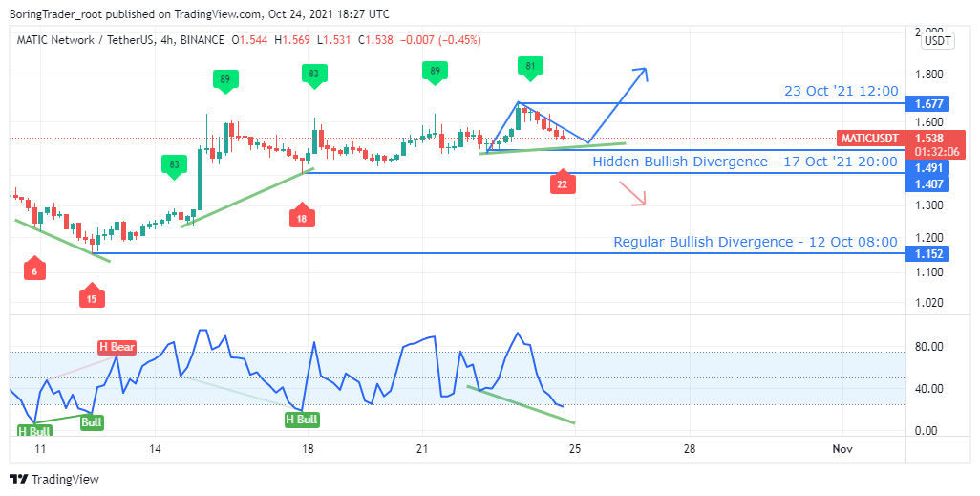
Task: Click the Nov label on the time axis
Action: [x=842, y=448]
